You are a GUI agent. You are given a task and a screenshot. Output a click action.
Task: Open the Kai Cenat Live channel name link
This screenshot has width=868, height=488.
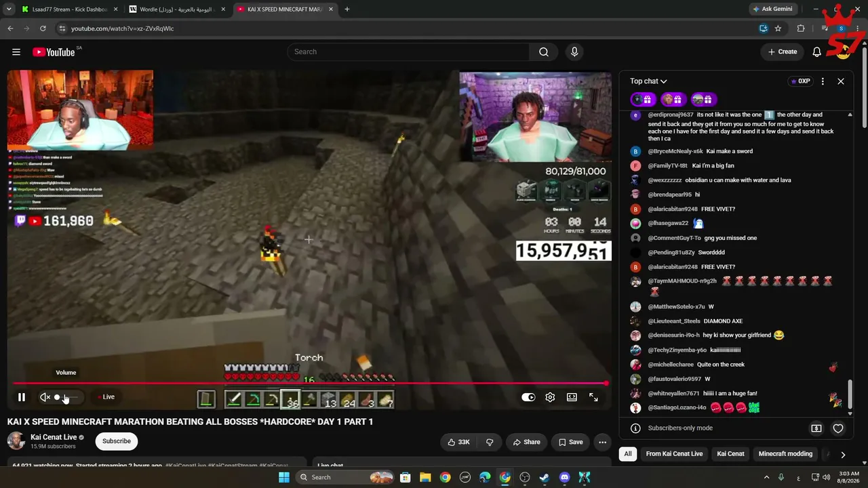pyautogui.click(x=54, y=437)
